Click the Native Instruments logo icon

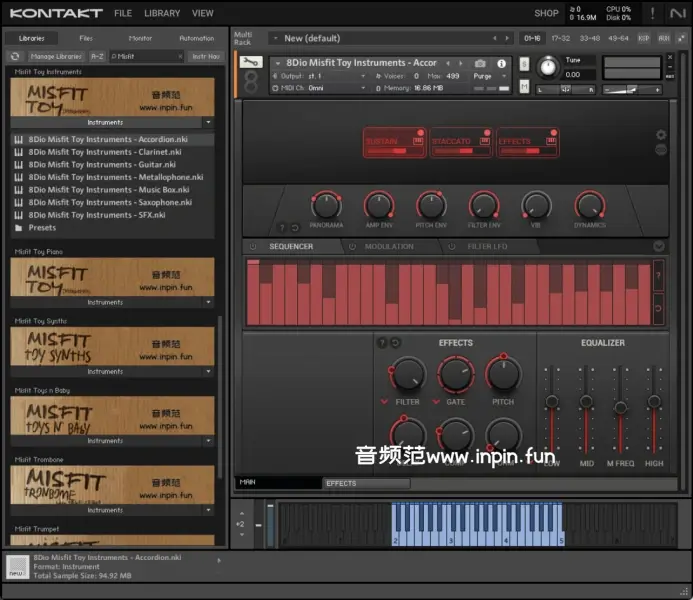[677, 13]
